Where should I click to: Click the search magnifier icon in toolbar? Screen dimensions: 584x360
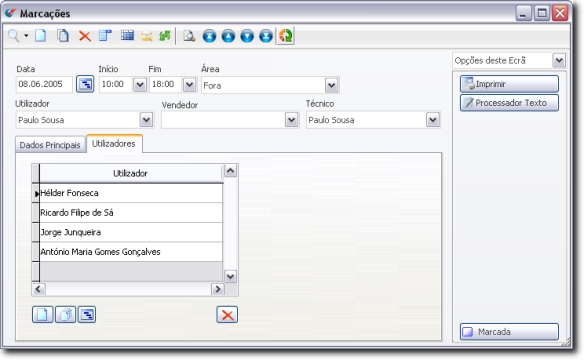pos(13,36)
